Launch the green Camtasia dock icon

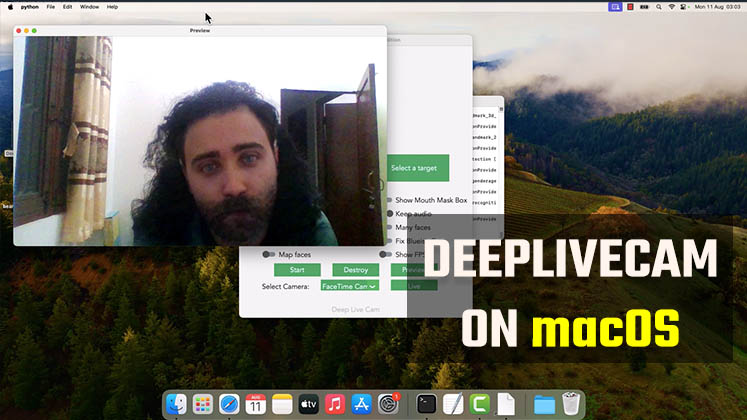[x=479, y=404]
